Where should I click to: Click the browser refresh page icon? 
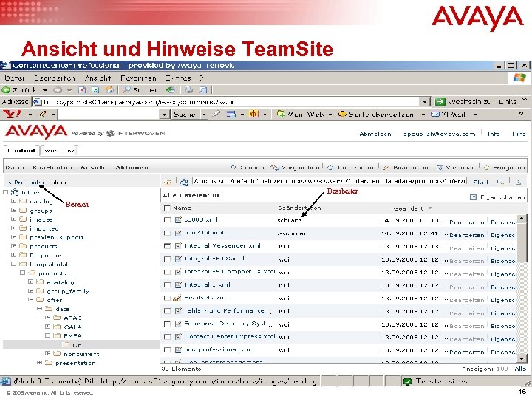coord(95,90)
